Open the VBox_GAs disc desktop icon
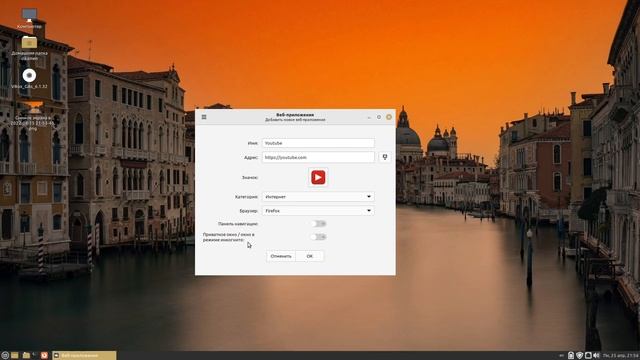The width and height of the screenshot is (640, 360). pyautogui.click(x=29, y=78)
